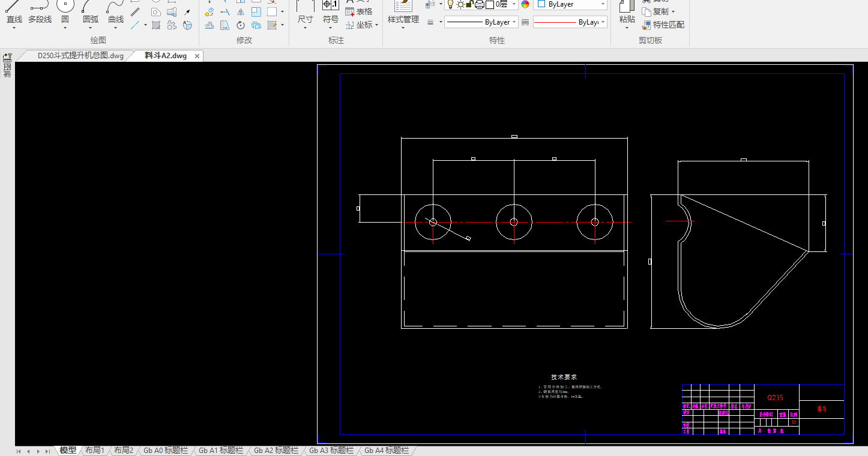Open the ByLayer color dropdown

pyautogui.click(x=570, y=4)
